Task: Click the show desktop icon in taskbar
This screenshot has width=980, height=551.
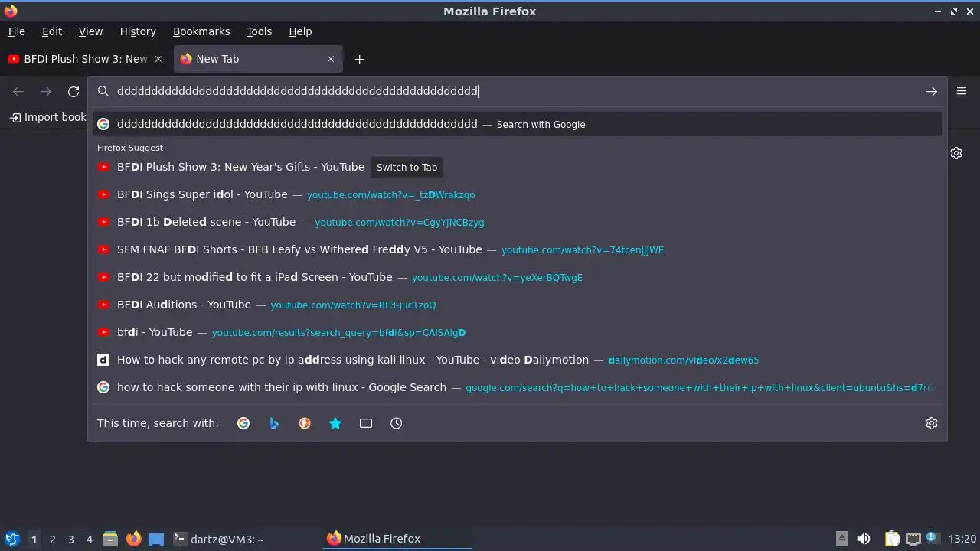Action: tap(156, 539)
